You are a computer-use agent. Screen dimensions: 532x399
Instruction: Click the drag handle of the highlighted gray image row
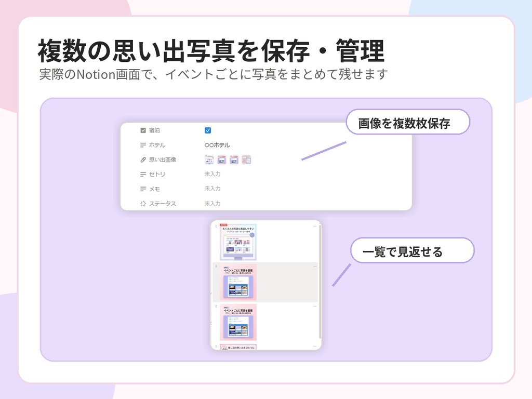tap(217, 267)
